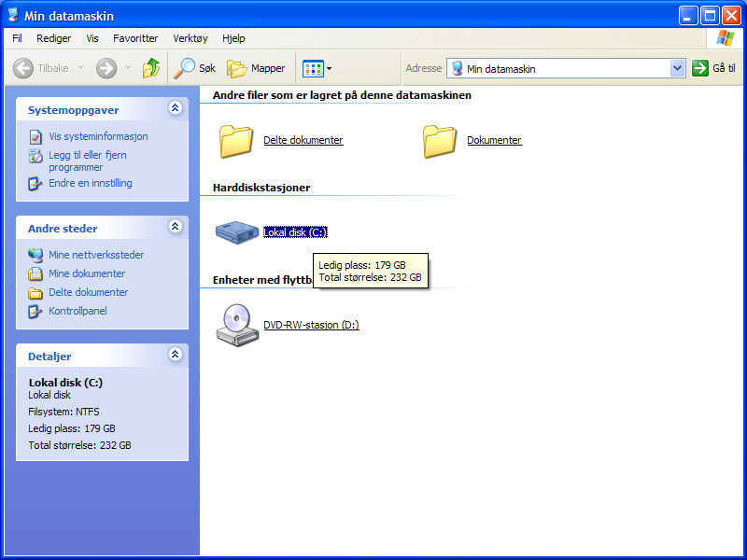
Task: Collapse the Detaljer panel
Action: (176, 355)
